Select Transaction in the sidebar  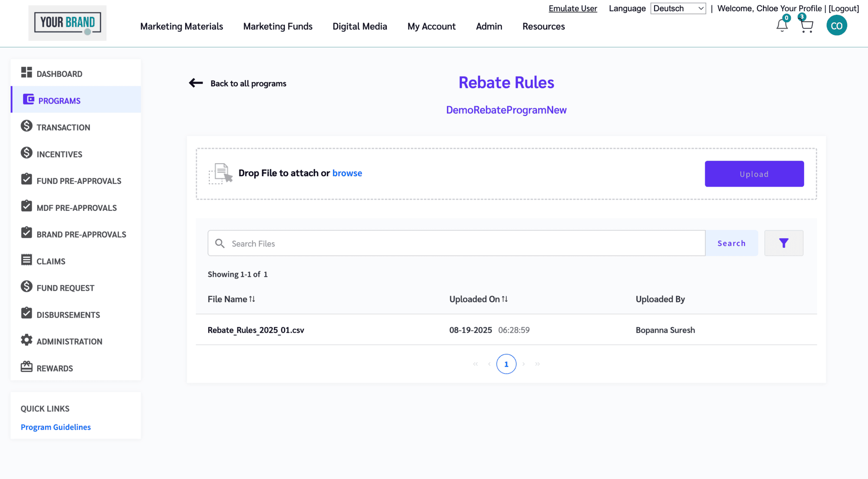click(63, 128)
